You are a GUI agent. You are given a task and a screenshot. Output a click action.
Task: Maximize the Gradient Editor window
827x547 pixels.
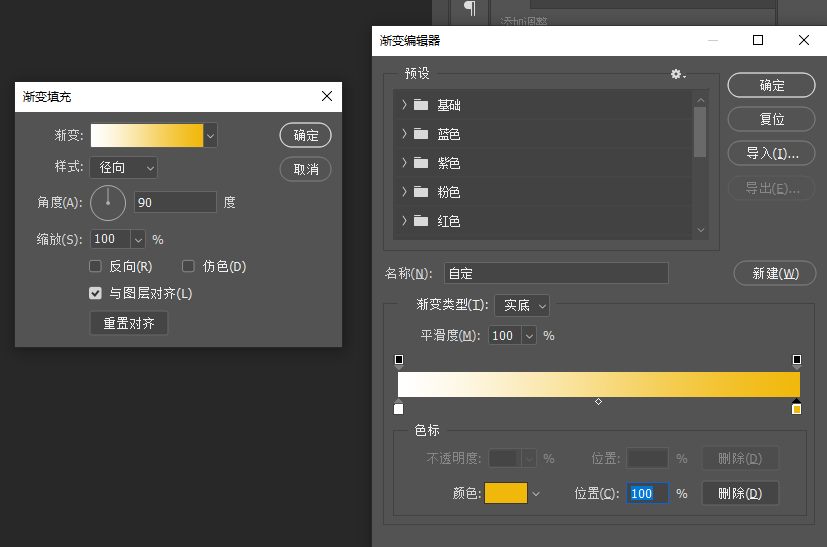(x=758, y=40)
